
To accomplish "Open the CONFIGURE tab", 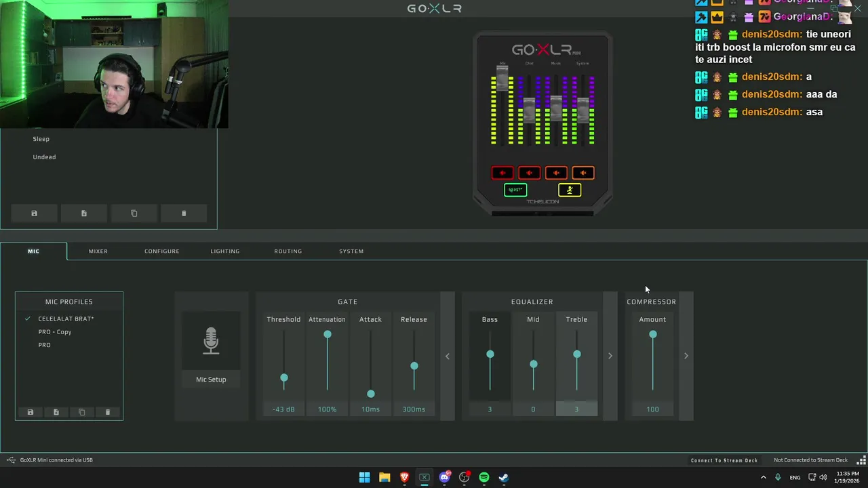I will coord(161,251).
